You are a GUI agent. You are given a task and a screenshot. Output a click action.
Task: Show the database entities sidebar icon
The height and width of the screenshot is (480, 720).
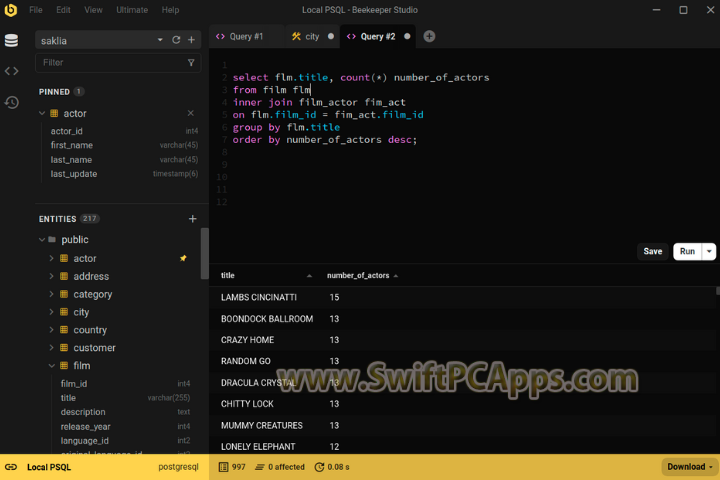point(11,41)
